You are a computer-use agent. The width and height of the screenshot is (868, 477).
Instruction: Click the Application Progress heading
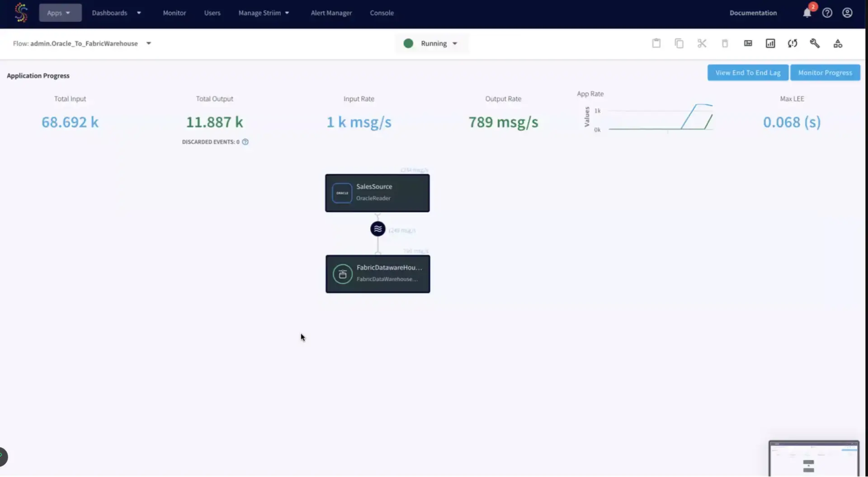(x=38, y=76)
